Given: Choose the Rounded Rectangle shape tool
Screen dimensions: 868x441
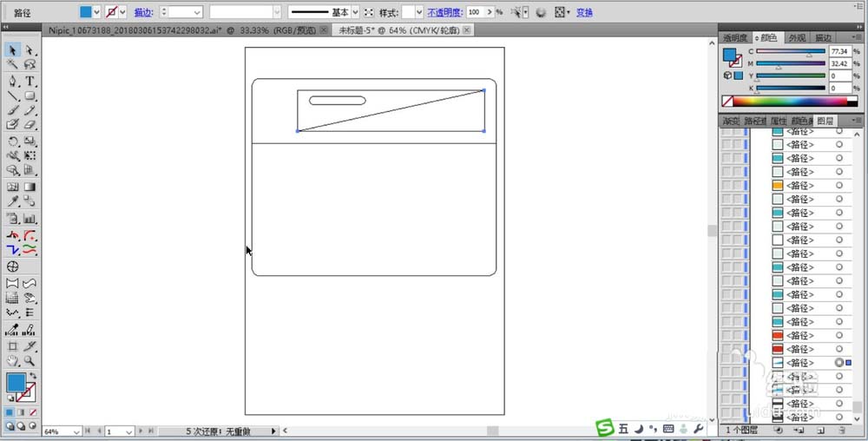Looking at the screenshot, I should (30, 96).
